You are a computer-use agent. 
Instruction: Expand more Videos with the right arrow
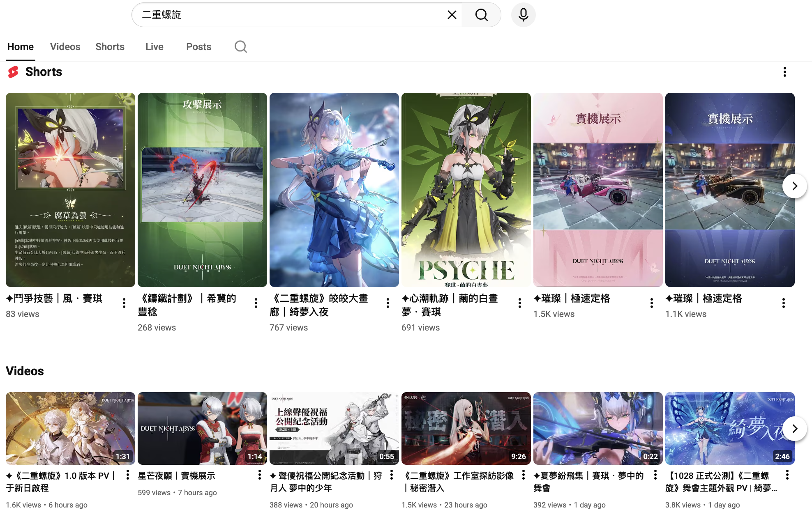[x=795, y=428]
